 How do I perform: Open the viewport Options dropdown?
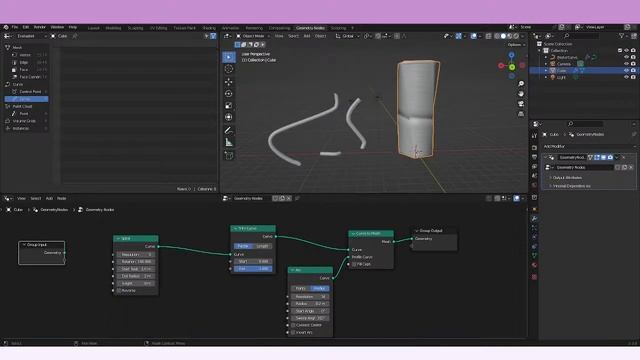tap(516, 45)
